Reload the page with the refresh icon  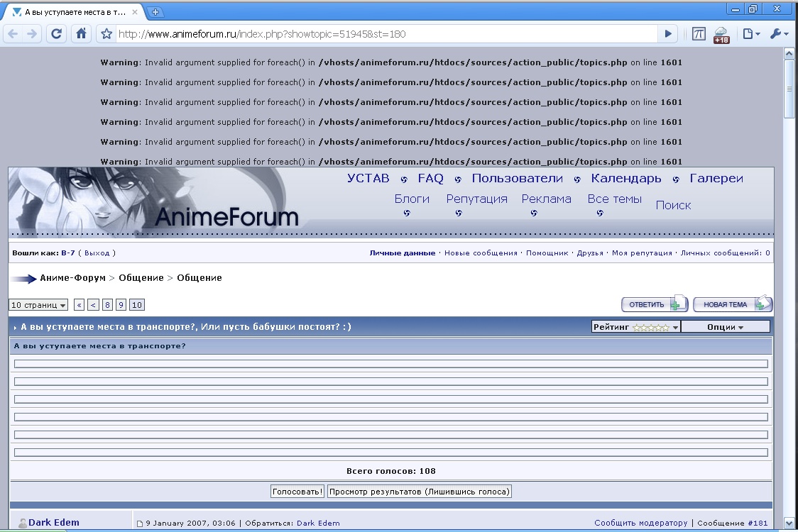tap(57, 33)
